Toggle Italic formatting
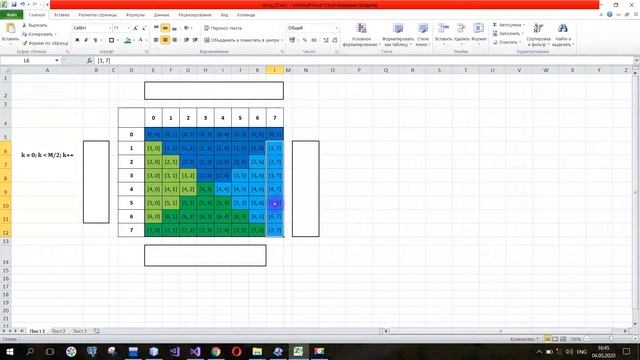Screen dimensions: 640x360 [86, 40]
